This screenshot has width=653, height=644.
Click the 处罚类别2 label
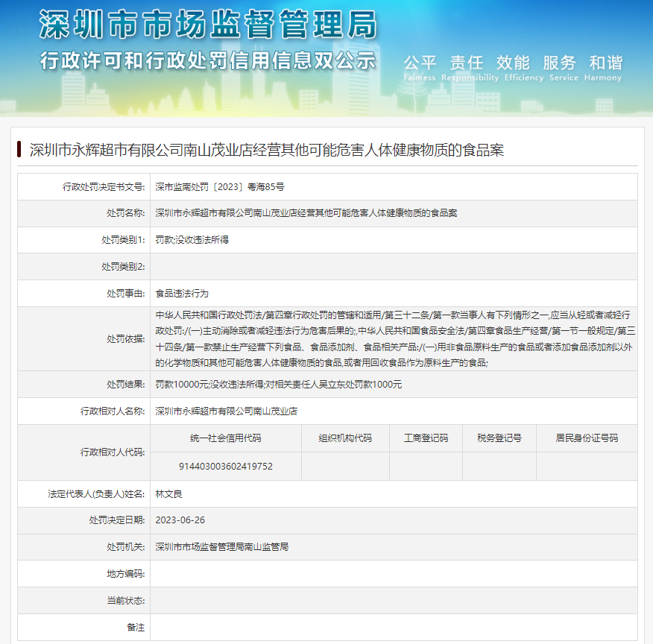pyautogui.click(x=123, y=266)
